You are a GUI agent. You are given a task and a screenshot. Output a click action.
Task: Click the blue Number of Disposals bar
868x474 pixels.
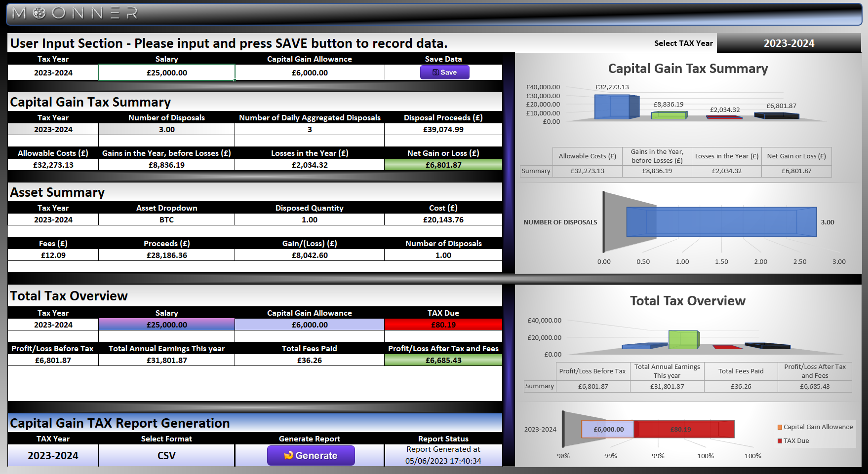pyautogui.click(x=721, y=222)
